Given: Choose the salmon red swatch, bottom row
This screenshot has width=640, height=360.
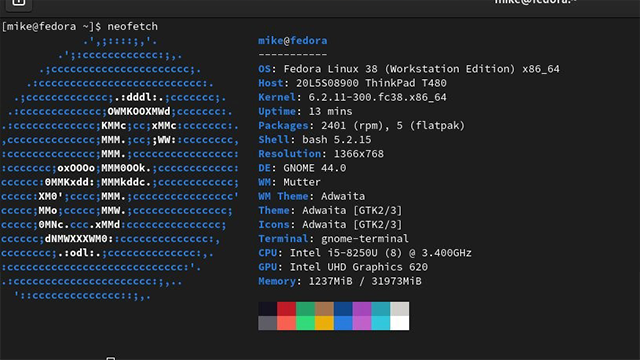Looking at the screenshot, I should coord(287,323).
